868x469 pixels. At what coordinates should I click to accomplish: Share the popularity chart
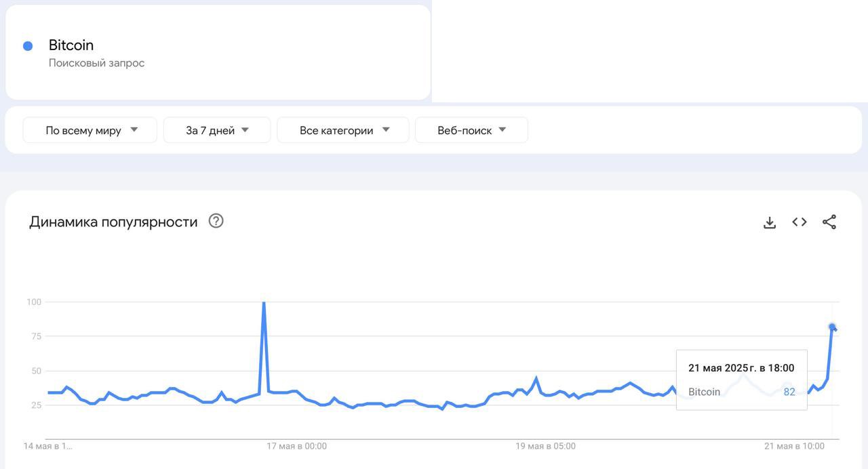pyautogui.click(x=829, y=222)
